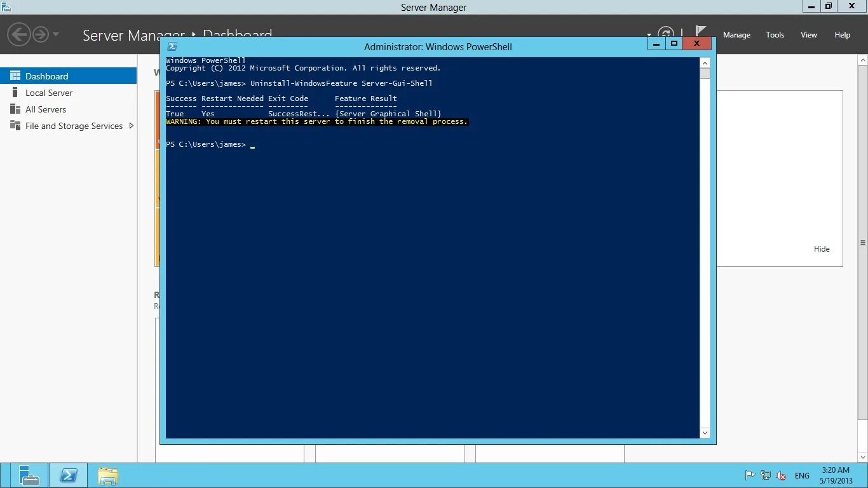Open the taskbar clock showing 3:20 AM
Viewport: 868px width, 488px height.
click(x=836, y=475)
